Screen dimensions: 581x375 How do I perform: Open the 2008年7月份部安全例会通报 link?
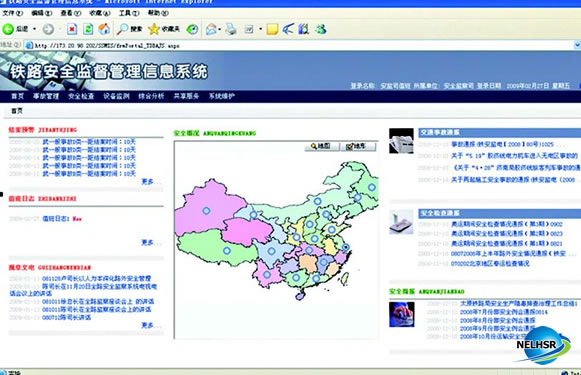coord(504,312)
